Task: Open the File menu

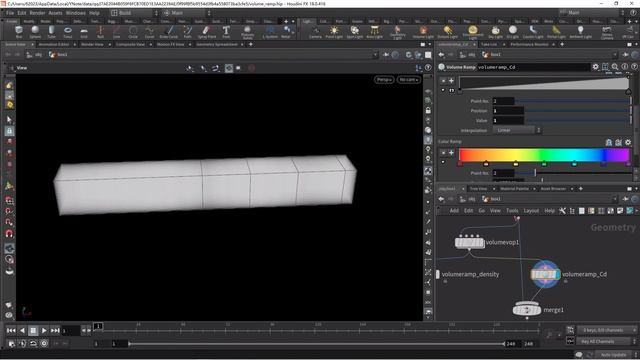Action: (x=10, y=13)
